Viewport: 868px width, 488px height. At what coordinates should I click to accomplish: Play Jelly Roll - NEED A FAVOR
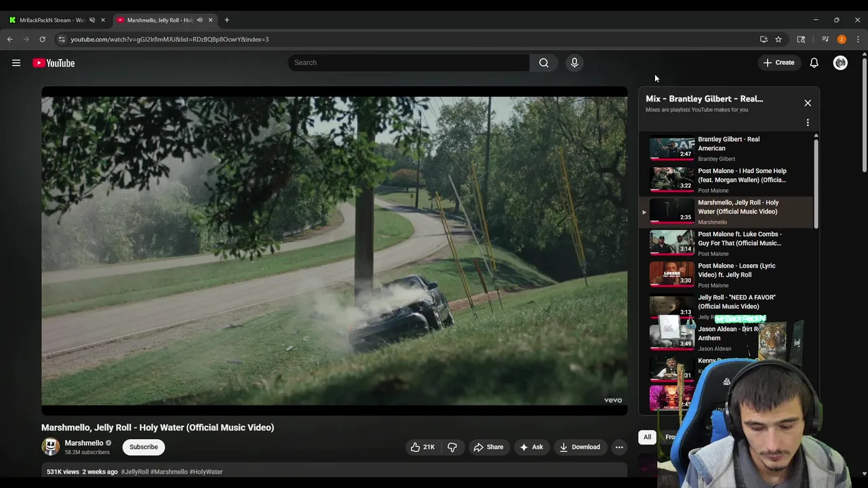[726, 306]
